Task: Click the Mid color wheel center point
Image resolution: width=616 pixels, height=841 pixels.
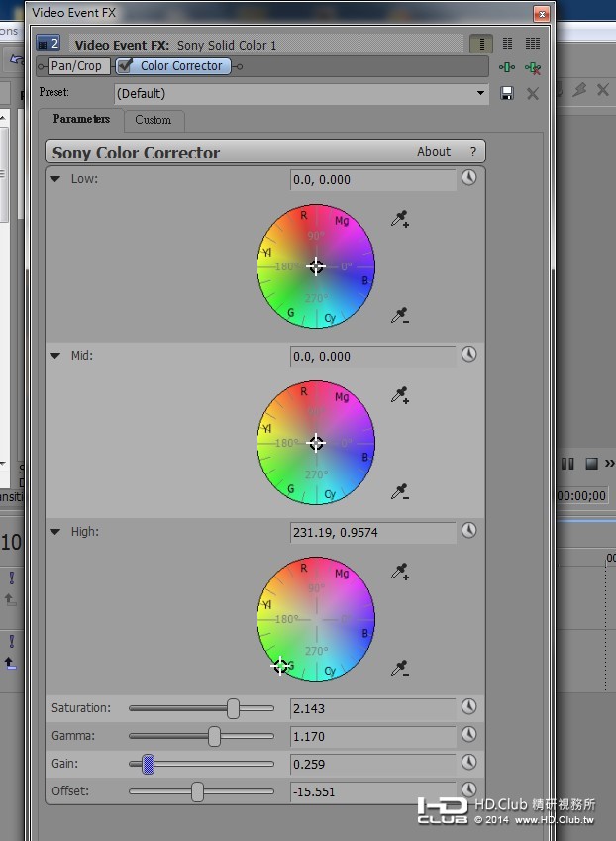Action: point(316,443)
